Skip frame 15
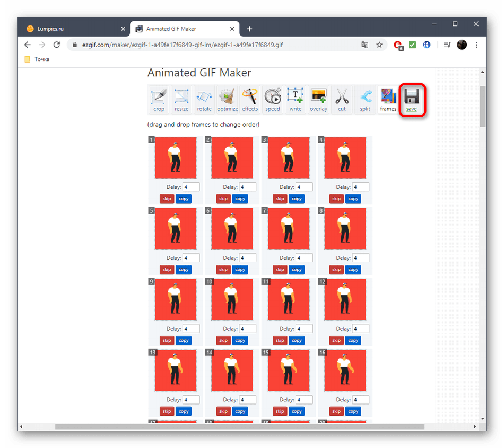 pyautogui.click(x=280, y=412)
